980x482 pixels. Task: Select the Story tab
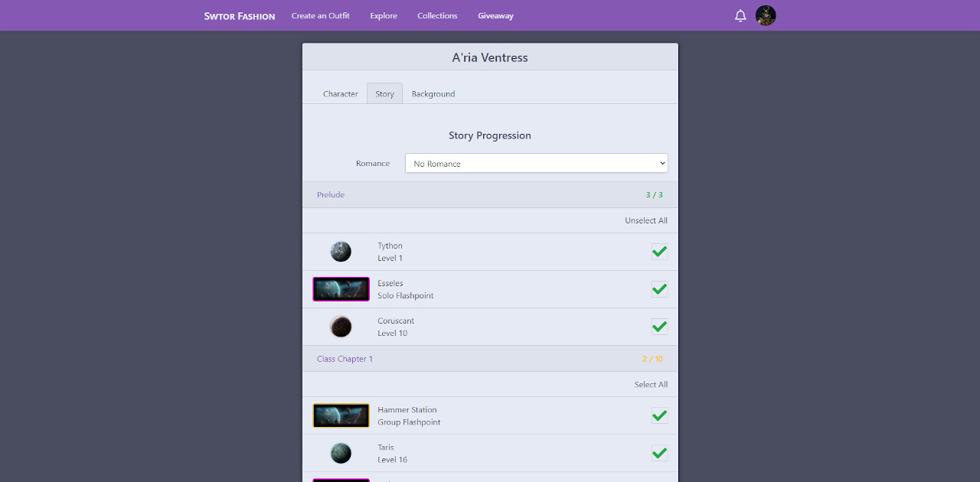click(x=384, y=93)
